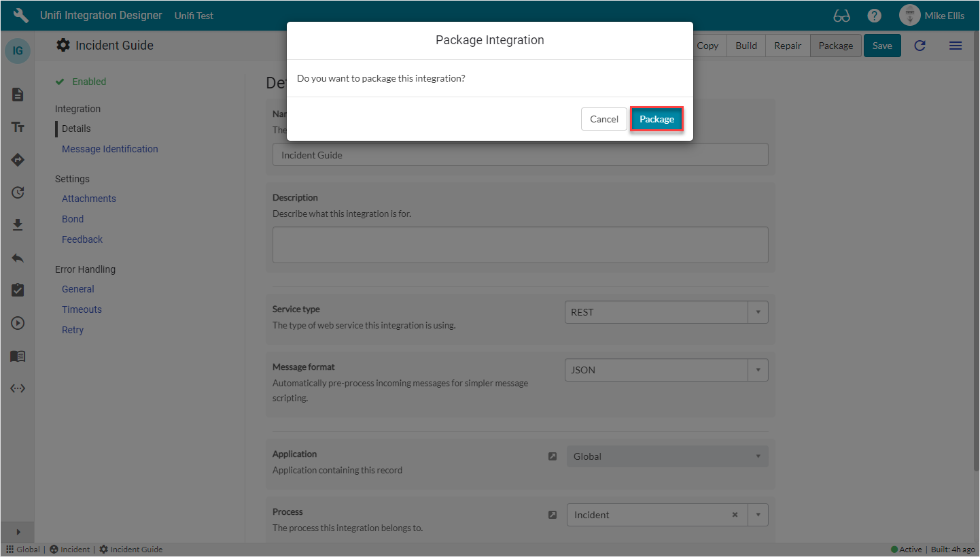Open the spectacles impersonation icon in header
Viewport: 980px width, 557px height.
841,15
